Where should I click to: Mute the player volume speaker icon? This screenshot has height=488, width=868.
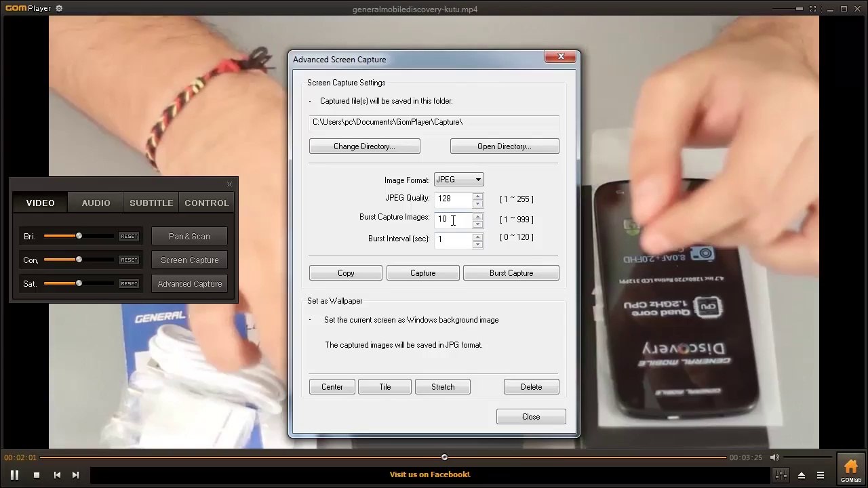pyautogui.click(x=774, y=457)
